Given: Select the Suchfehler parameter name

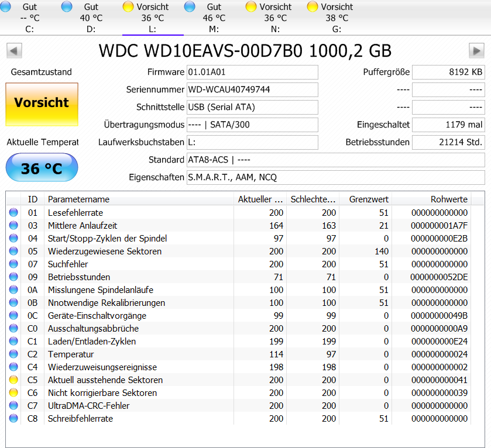Looking at the screenshot, I should pos(68,264).
